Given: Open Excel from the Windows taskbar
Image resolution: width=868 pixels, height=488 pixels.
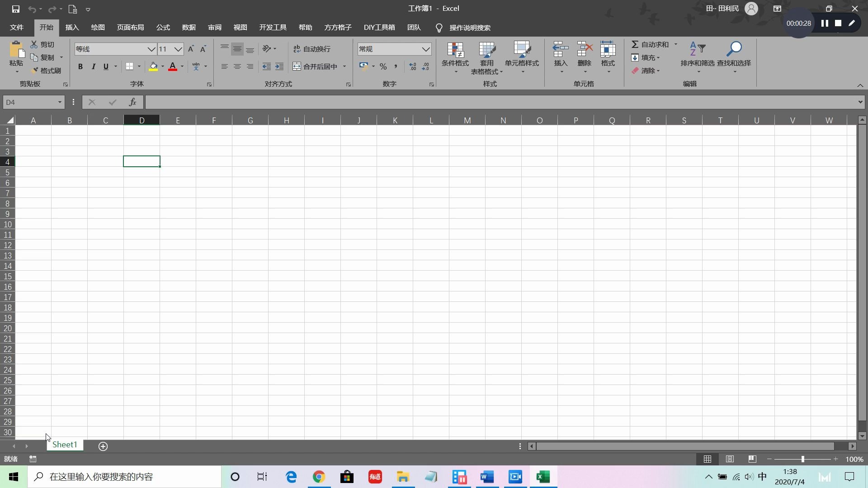Looking at the screenshot, I should pyautogui.click(x=543, y=477).
